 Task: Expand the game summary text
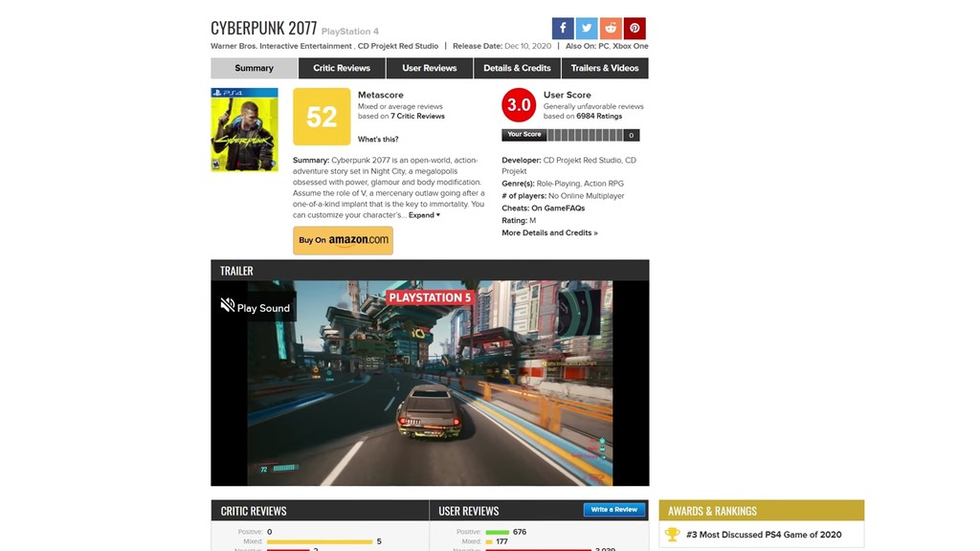click(x=424, y=215)
